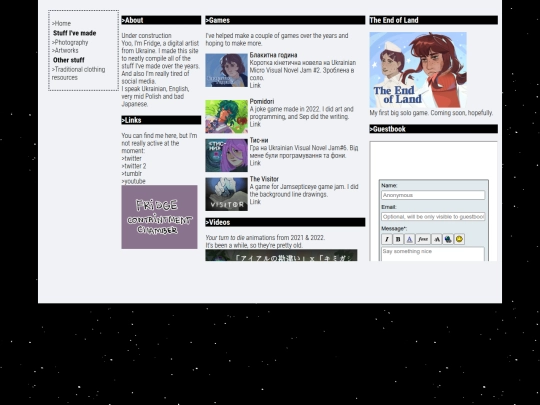Visit the >tumblr link
Screen dimensions: 540x405
132,174
